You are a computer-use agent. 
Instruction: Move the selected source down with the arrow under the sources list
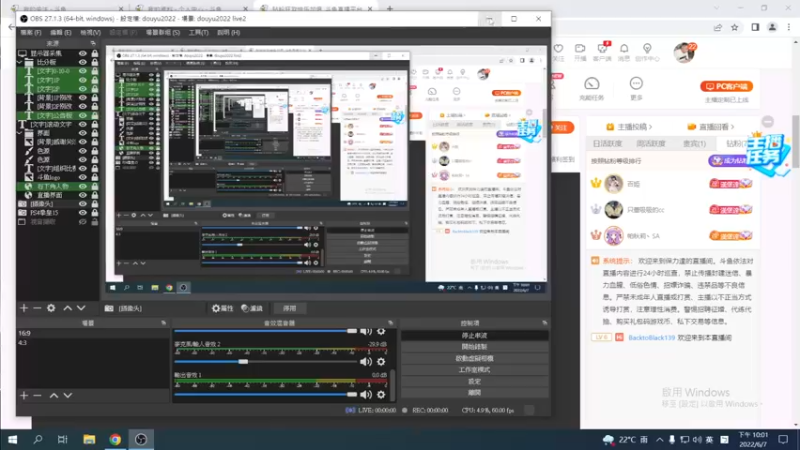[81, 308]
